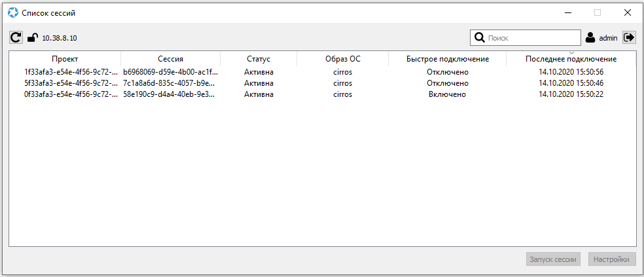Click the unlocked padlock connection icon

(32, 38)
